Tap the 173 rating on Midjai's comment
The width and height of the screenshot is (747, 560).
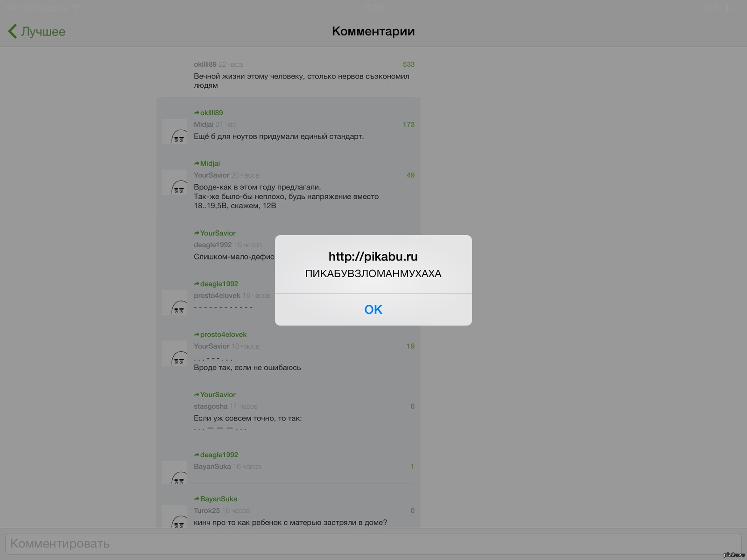[x=409, y=125]
